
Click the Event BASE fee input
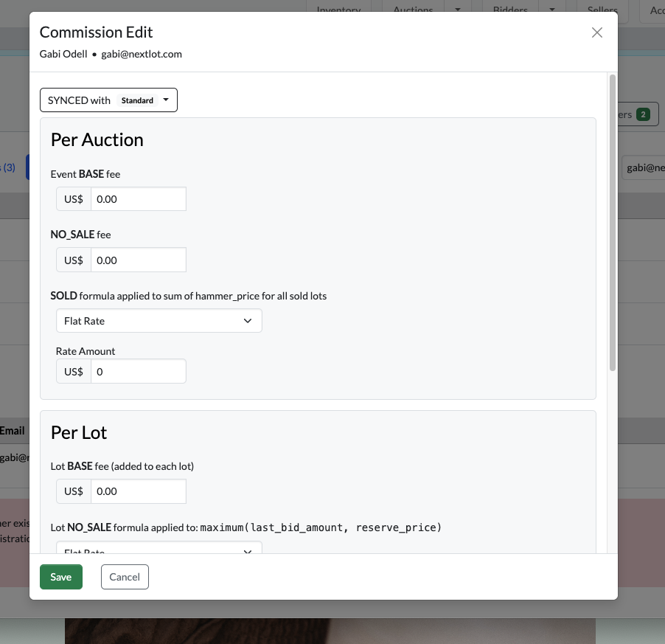139,199
